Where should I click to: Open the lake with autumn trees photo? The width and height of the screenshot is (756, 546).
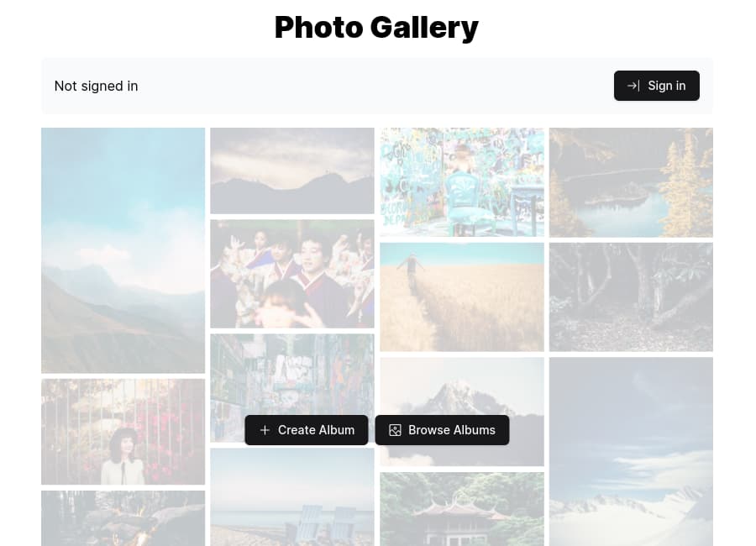click(x=631, y=182)
